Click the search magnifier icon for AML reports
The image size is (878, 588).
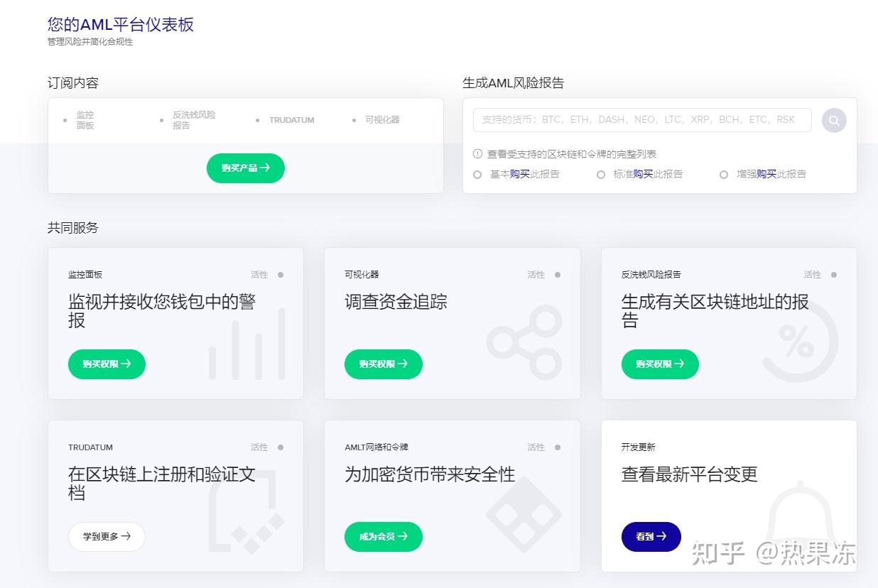point(833,120)
